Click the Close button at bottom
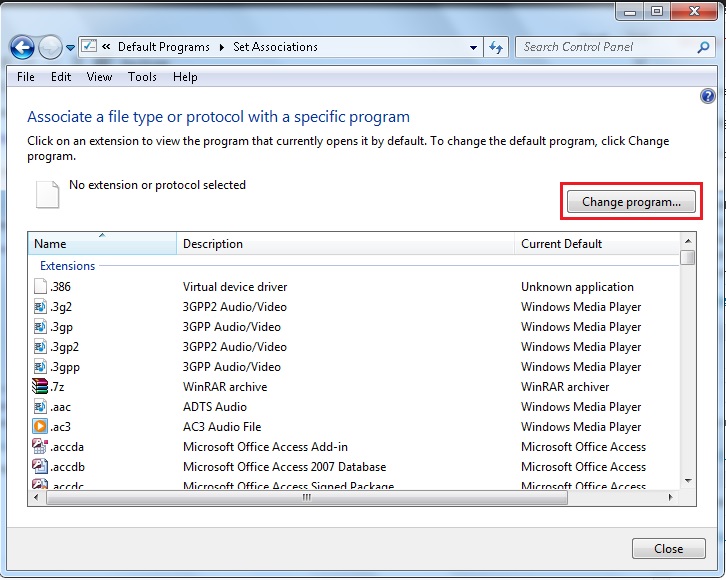This screenshot has height=580, width=726. click(x=668, y=548)
